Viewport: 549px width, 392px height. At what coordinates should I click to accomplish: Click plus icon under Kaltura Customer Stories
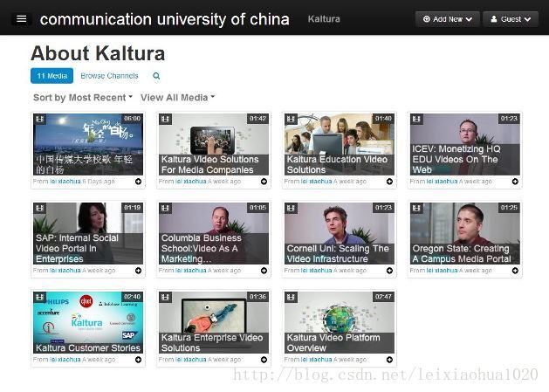click(139, 360)
